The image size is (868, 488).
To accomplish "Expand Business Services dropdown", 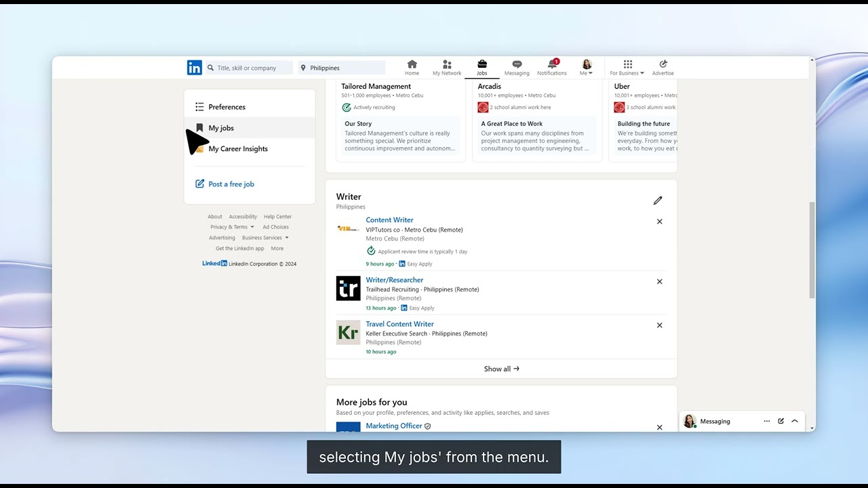I will (265, 238).
